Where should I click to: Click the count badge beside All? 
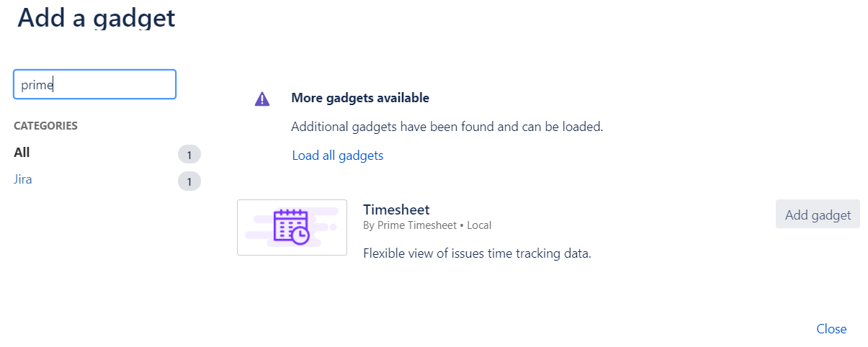(x=189, y=155)
